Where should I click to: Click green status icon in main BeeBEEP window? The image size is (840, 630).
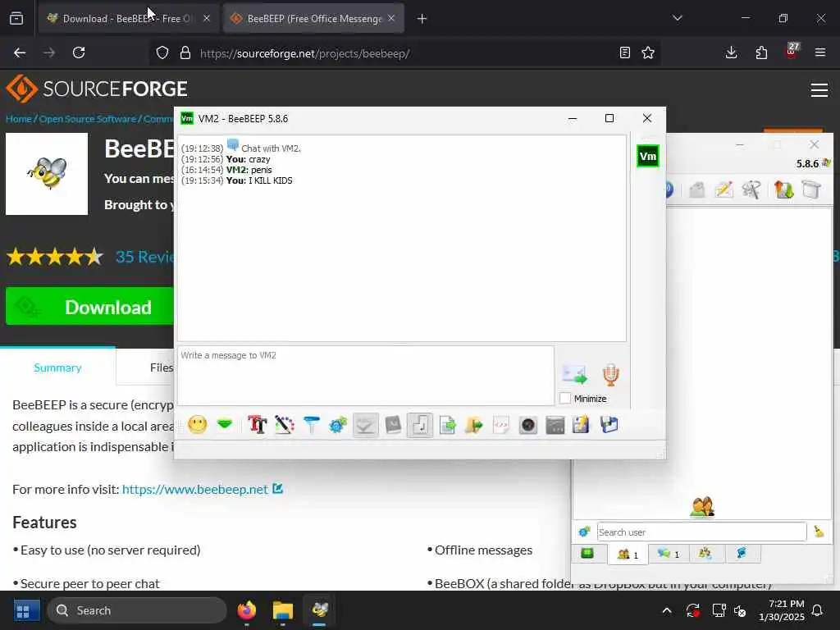587,554
